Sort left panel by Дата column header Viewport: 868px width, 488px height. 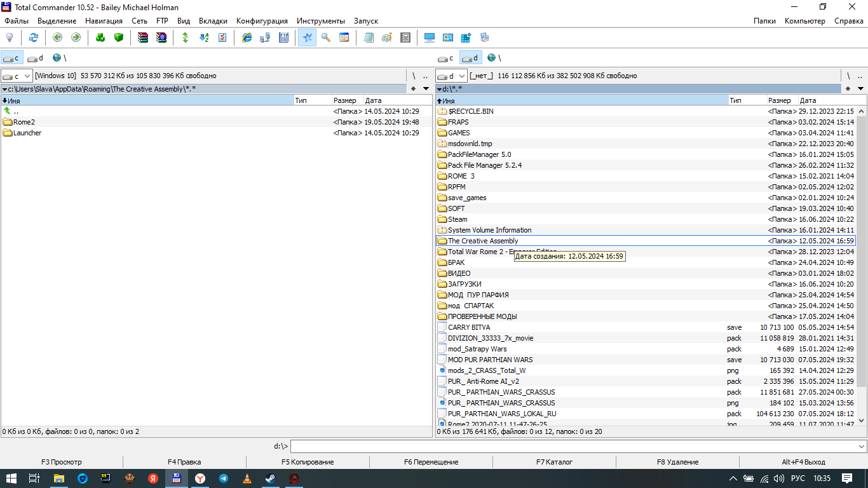pyautogui.click(x=397, y=100)
